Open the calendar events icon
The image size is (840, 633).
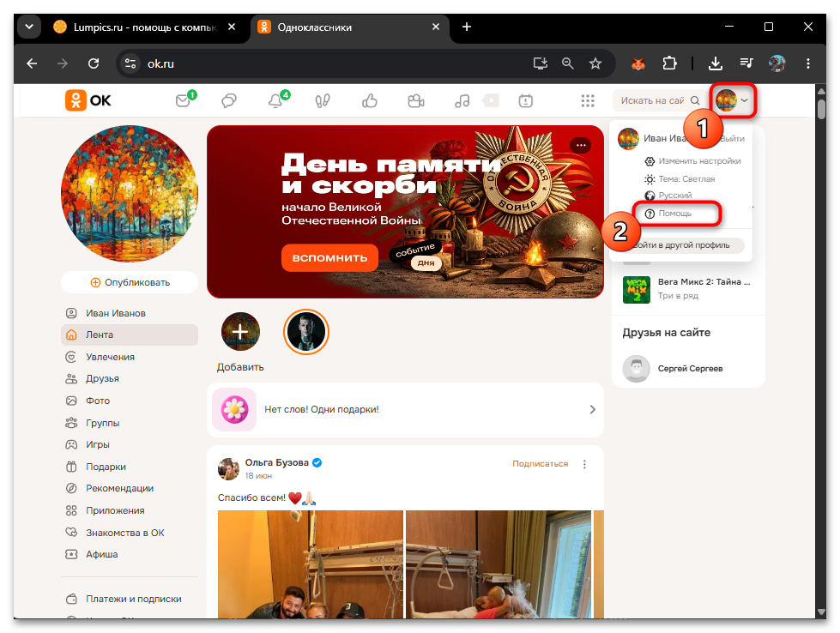coord(525,100)
